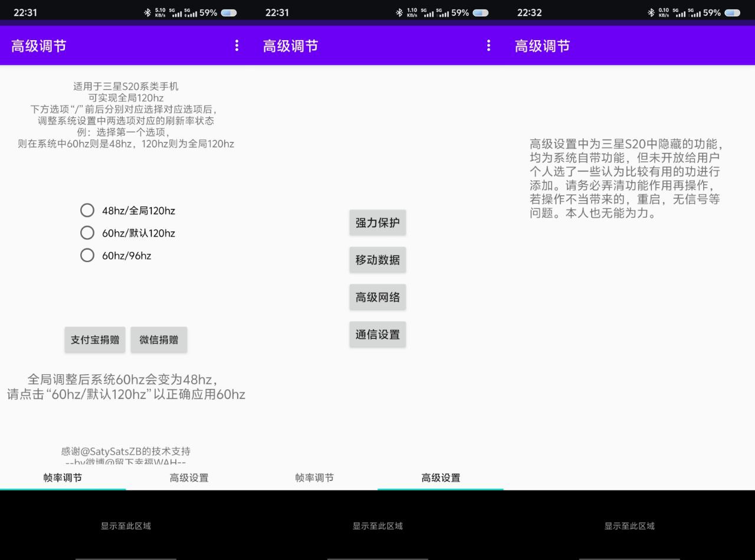Open 移动数据 settings

pos(377,260)
